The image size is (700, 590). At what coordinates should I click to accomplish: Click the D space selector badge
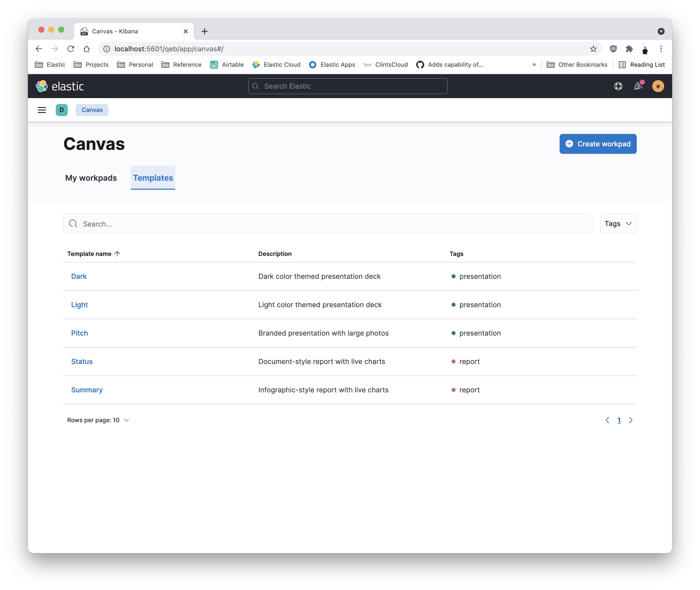point(61,110)
